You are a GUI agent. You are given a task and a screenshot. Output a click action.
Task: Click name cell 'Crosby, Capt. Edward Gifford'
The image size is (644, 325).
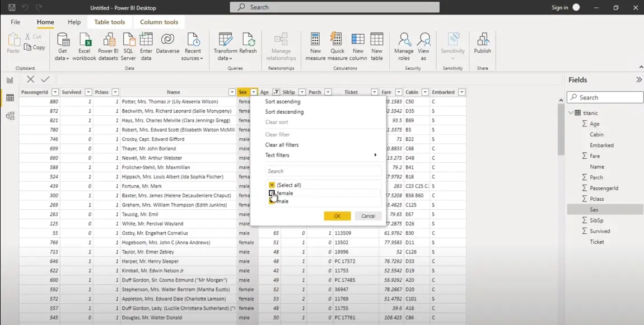(x=178, y=139)
